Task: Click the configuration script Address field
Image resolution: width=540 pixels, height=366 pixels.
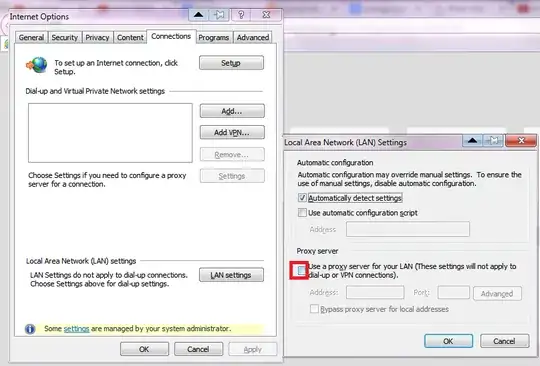Action: [x=408, y=229]
